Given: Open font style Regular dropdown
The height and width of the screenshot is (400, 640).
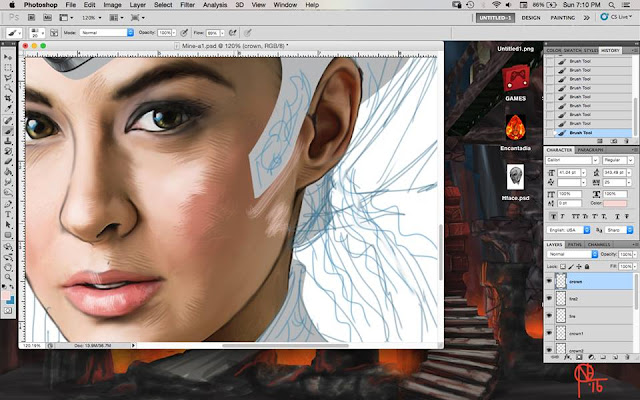Looking at the screenshot, I should click(618, 160).
